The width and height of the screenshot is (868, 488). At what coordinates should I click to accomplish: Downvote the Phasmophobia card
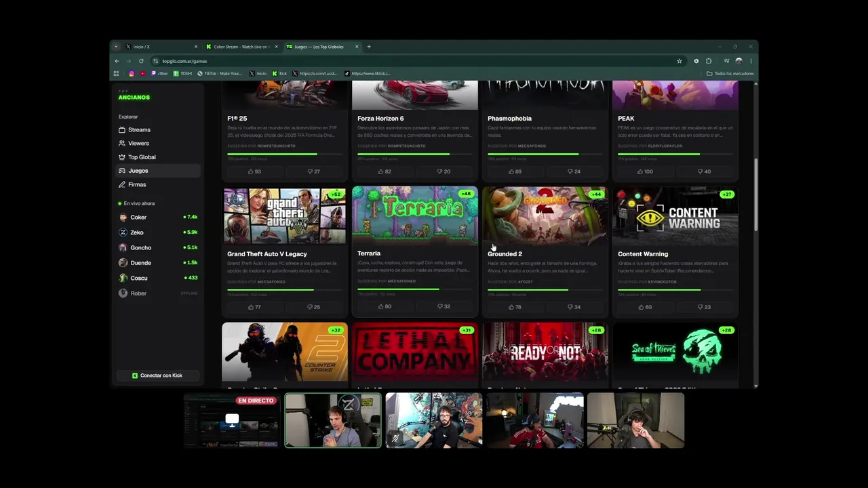(x=574, y=171)
